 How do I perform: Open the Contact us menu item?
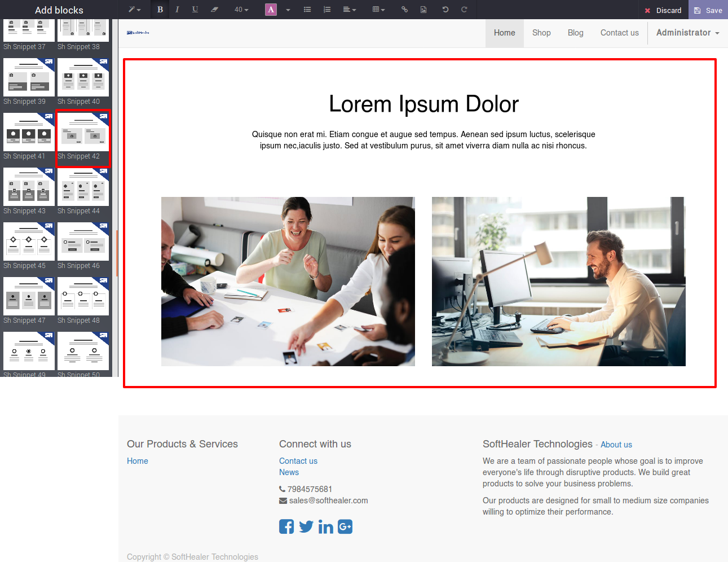point(620,33)
